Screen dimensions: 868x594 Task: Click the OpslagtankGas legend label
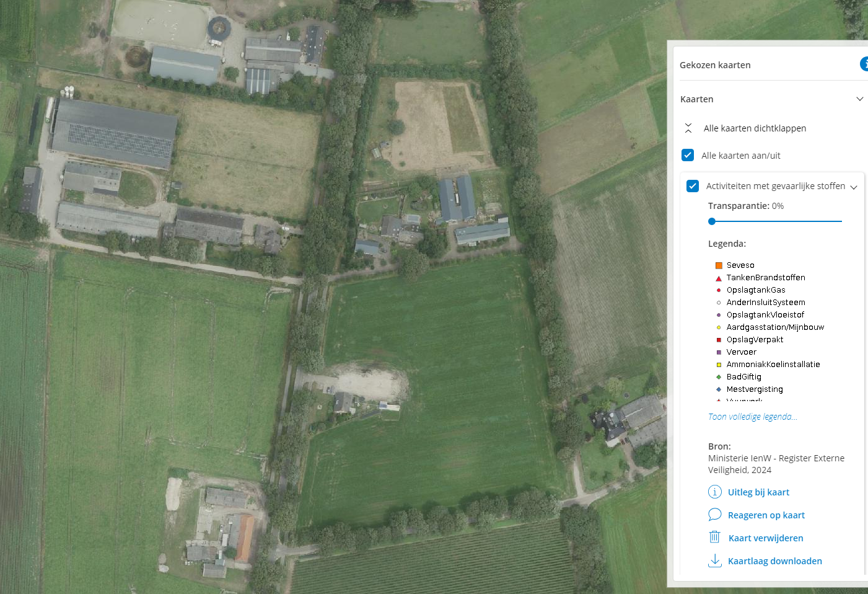pos(756,290)
